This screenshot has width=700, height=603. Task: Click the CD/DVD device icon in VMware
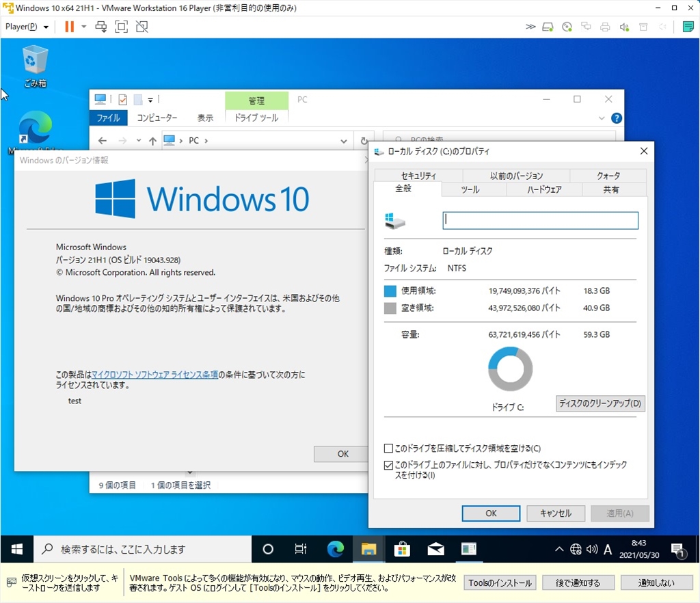[x=567, y=27]
